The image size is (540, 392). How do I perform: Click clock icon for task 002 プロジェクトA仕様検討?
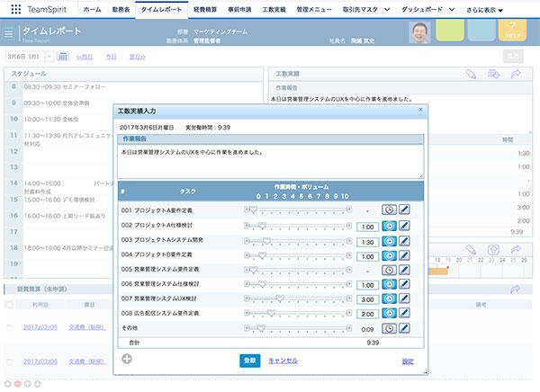click(391, 227)
